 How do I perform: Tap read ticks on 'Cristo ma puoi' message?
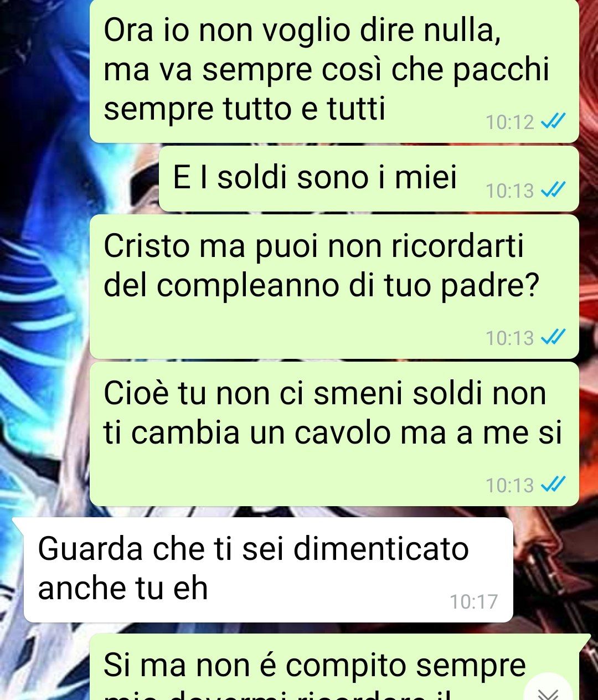[553, 337]
